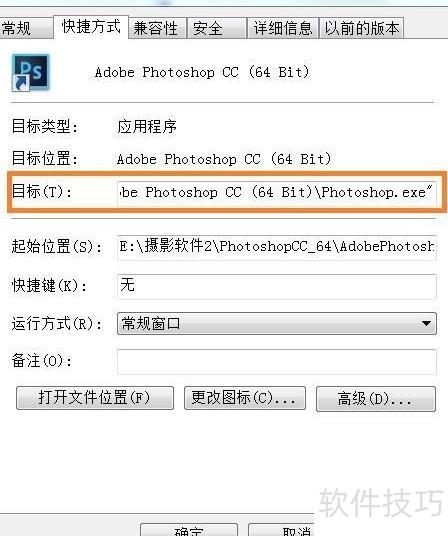Open the 常规窗口 combo box
The image size is (448, 536).
tap(276, 323)
